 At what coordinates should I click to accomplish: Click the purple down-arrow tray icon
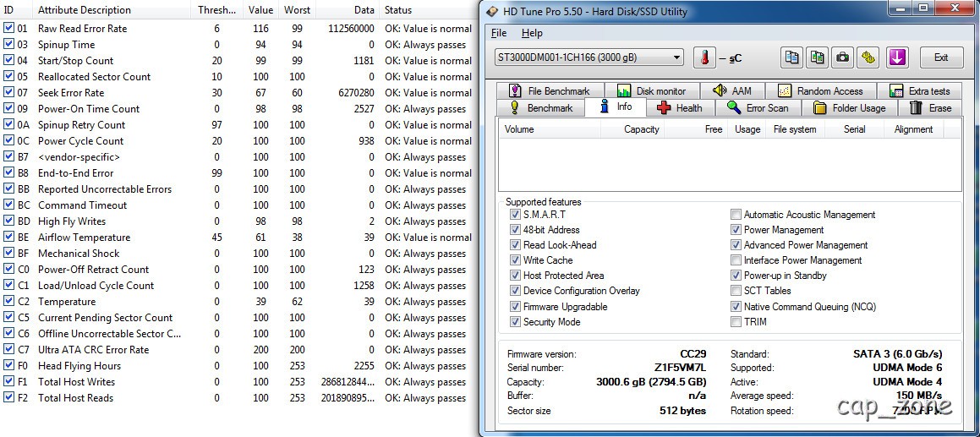[897, 57]
